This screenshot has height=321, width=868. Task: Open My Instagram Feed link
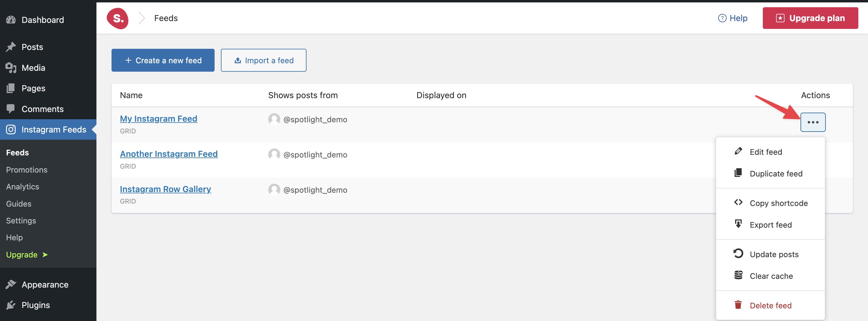[158, 119]
